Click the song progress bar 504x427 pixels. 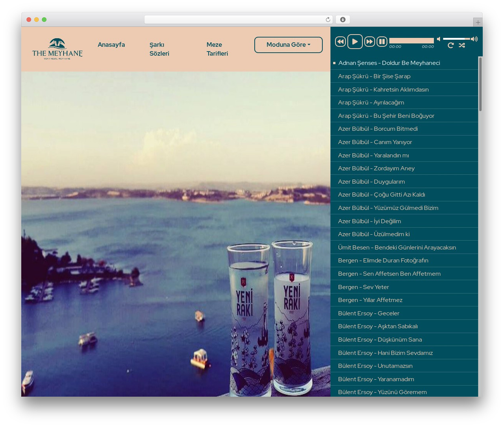tap(411, 41)
